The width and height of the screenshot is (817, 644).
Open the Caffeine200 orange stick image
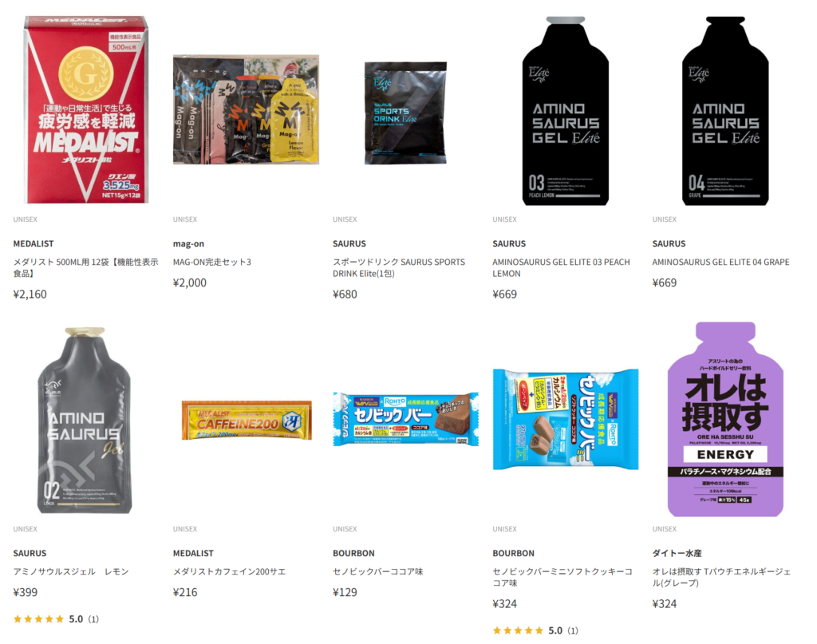247,420
